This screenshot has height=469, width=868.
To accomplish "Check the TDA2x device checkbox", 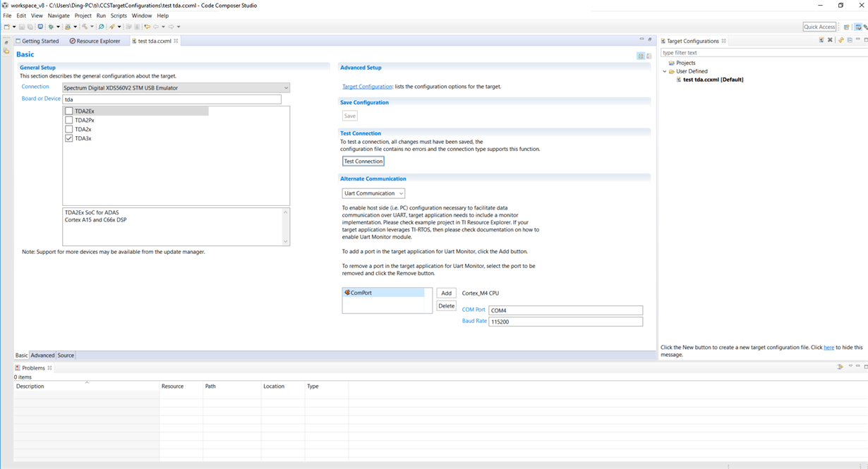I will (68, 129).
